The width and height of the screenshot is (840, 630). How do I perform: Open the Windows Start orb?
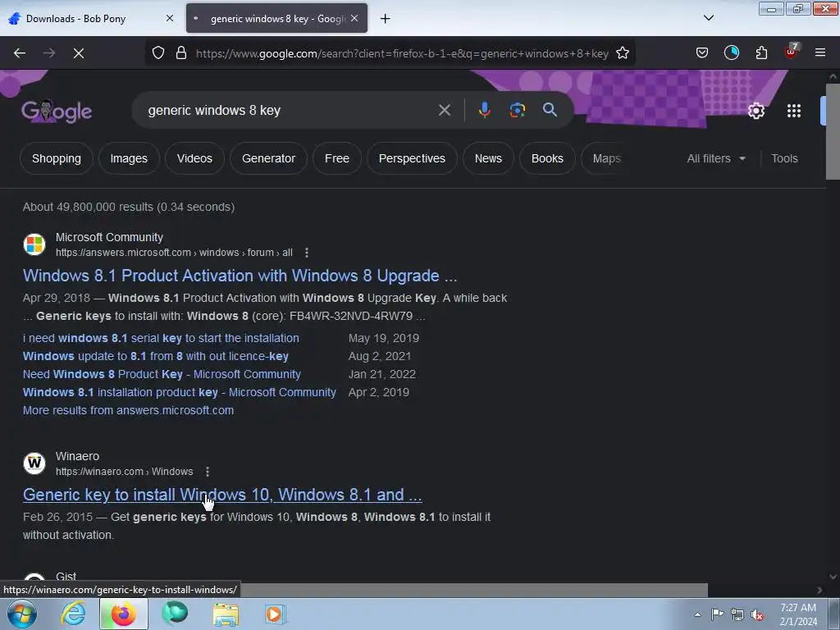22,614
